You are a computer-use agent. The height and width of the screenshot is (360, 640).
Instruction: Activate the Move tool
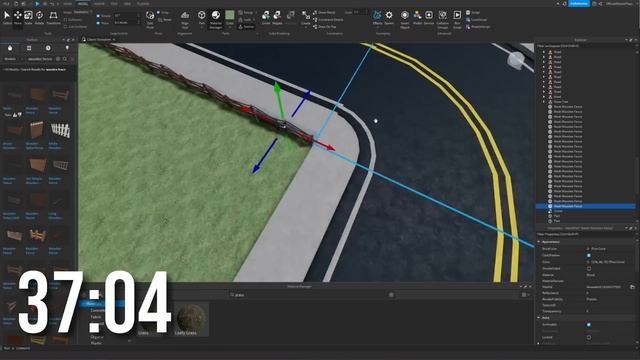coord(18,18)
